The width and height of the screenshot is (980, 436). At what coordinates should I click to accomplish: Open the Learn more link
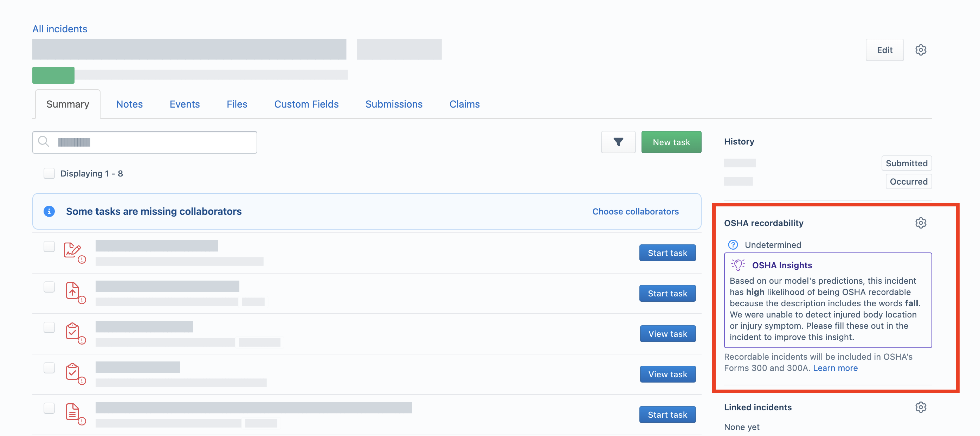pyautogui.click(x=835, y=368)
